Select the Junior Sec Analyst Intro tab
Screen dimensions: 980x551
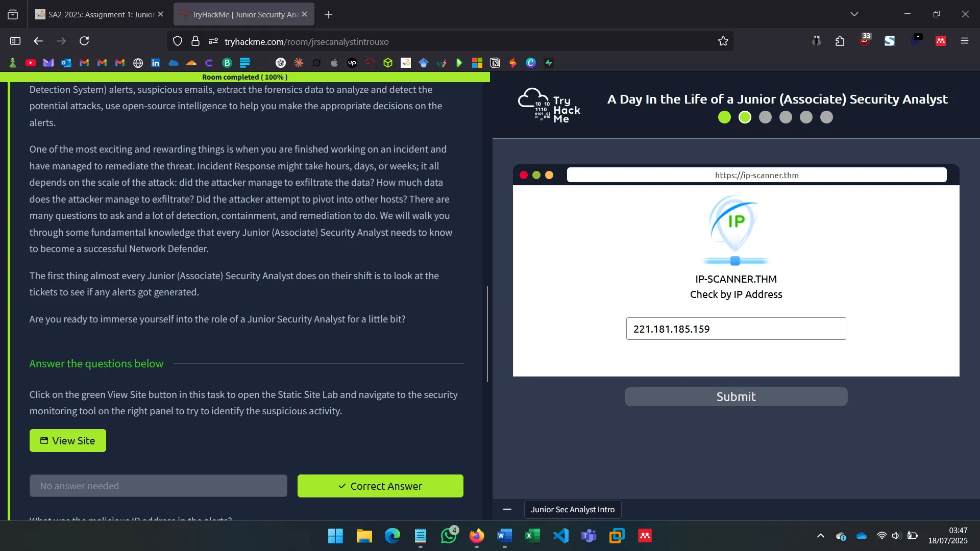573,509
